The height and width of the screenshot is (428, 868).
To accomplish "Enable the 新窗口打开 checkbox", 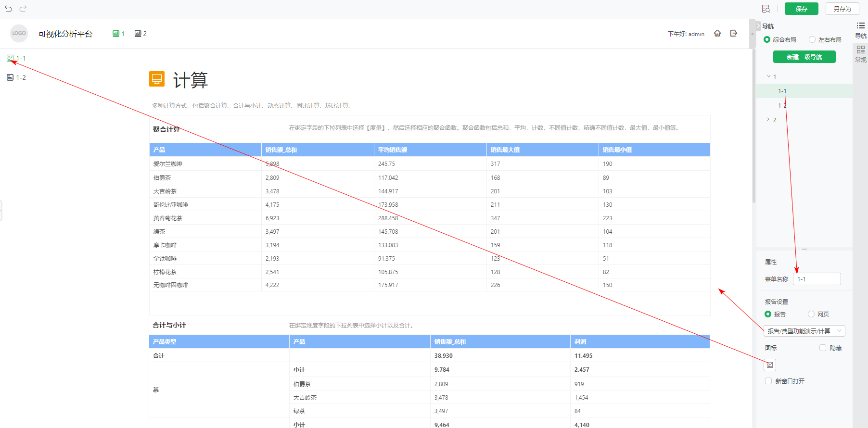I will pyautogui.click(x=768, y=381).
